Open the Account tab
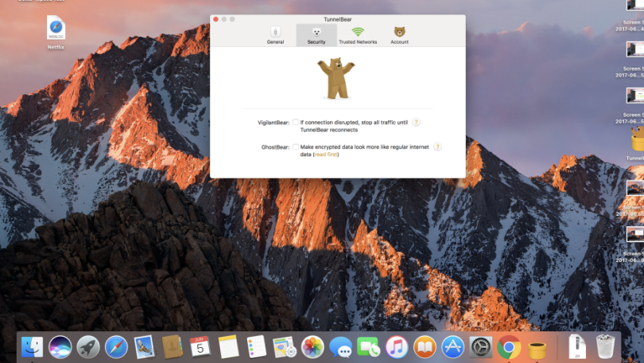This screenshot has width=644, height=363. [x=399, y=35]
